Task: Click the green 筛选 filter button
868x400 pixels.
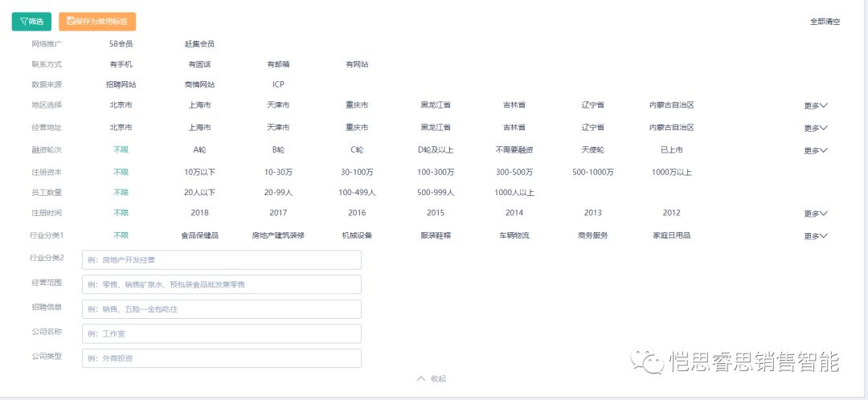Action: (31, 22)
